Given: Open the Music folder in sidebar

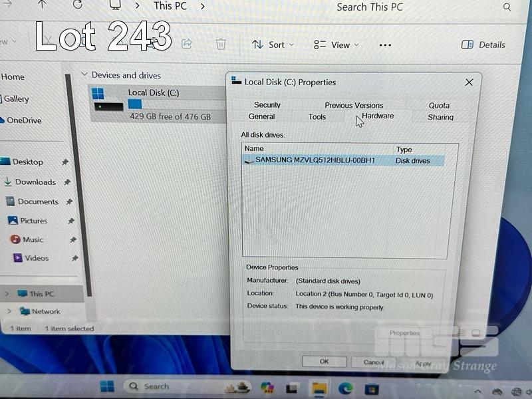Looking at the screenshot, I should point(33,239).
